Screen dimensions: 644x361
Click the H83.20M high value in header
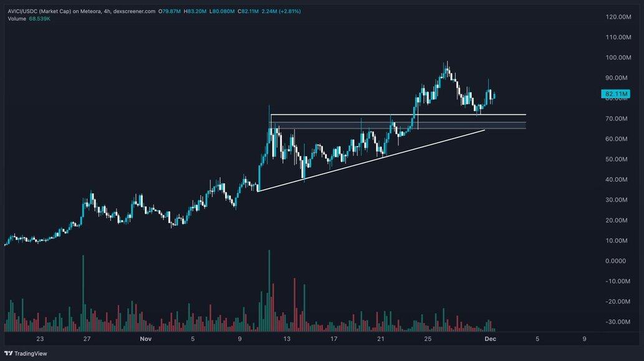tap(197, 11)
